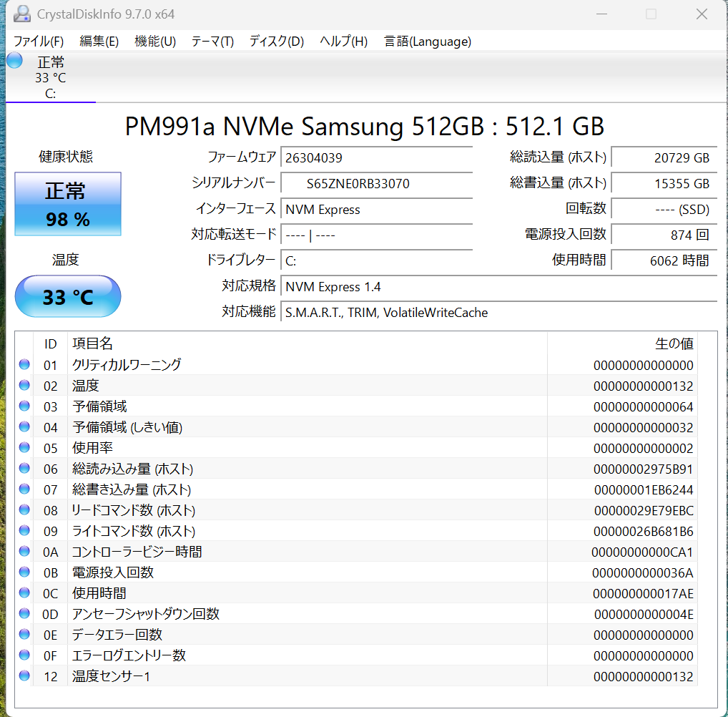Open the 機能(U) menu
This screenshot has width=728, height=717.
(155, 42)
